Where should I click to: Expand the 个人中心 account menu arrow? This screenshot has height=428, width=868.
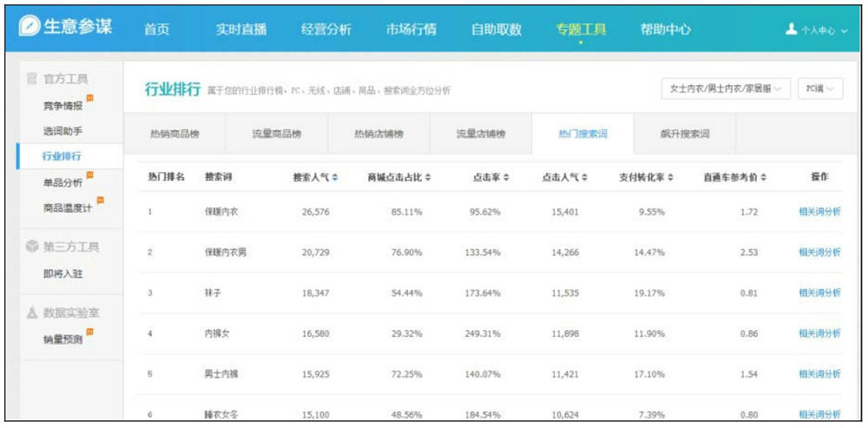coord(845,30)
